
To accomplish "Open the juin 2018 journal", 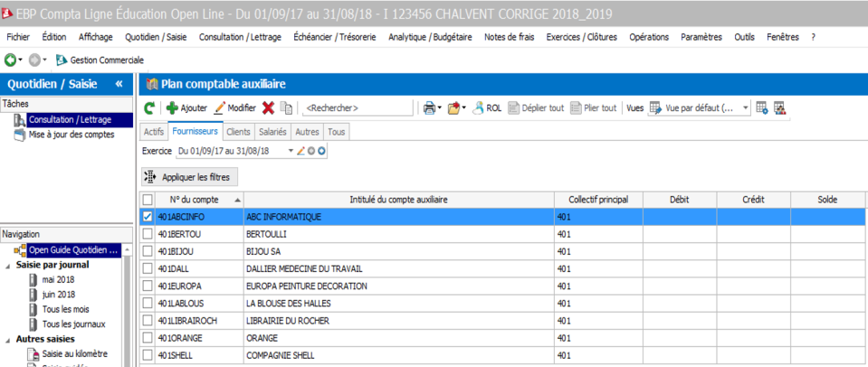I will pyautogui.click(x=58, y=295).
